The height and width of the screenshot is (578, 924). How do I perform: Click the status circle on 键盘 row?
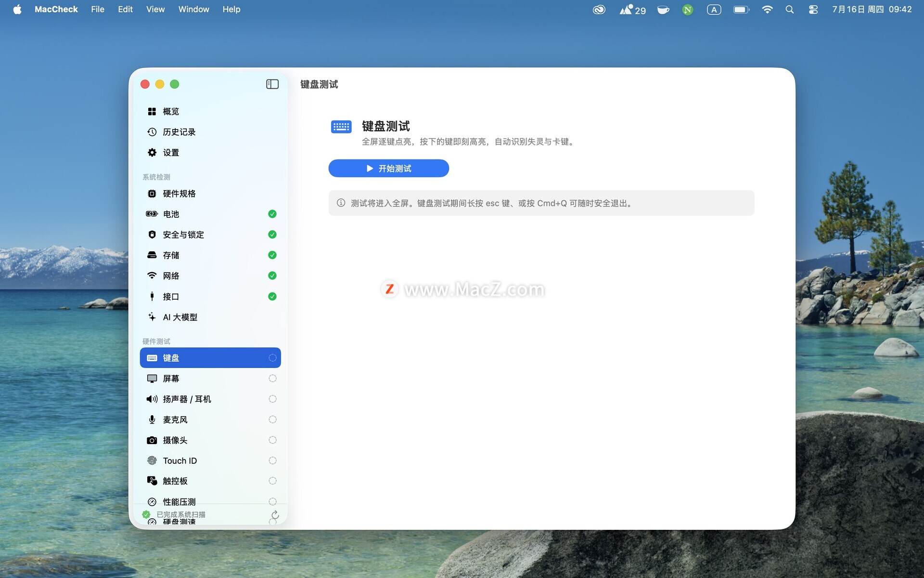point(272,358)
